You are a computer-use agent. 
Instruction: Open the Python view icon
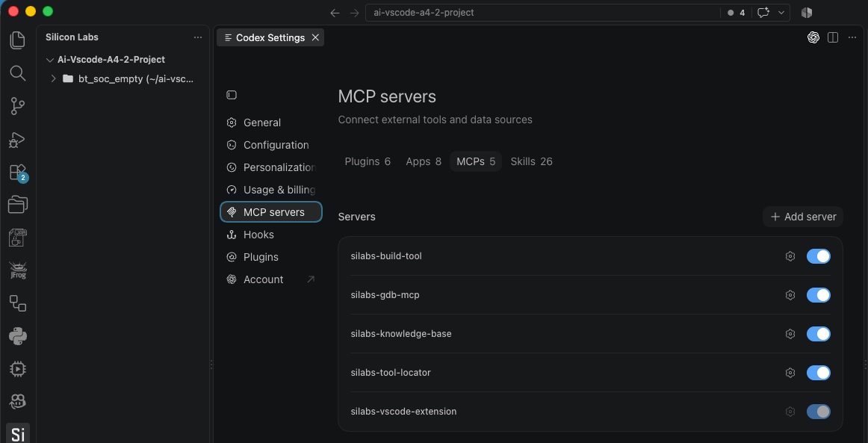(x=18, y=336)
